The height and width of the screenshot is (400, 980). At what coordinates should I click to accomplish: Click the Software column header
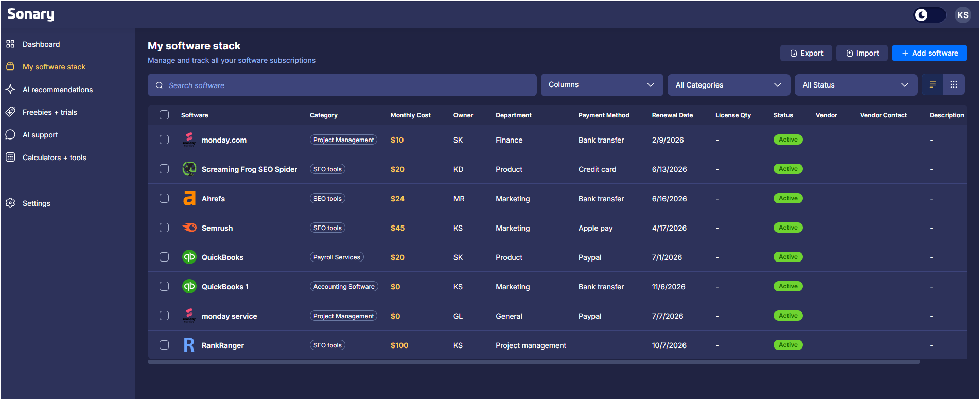[x=195, y=115]
